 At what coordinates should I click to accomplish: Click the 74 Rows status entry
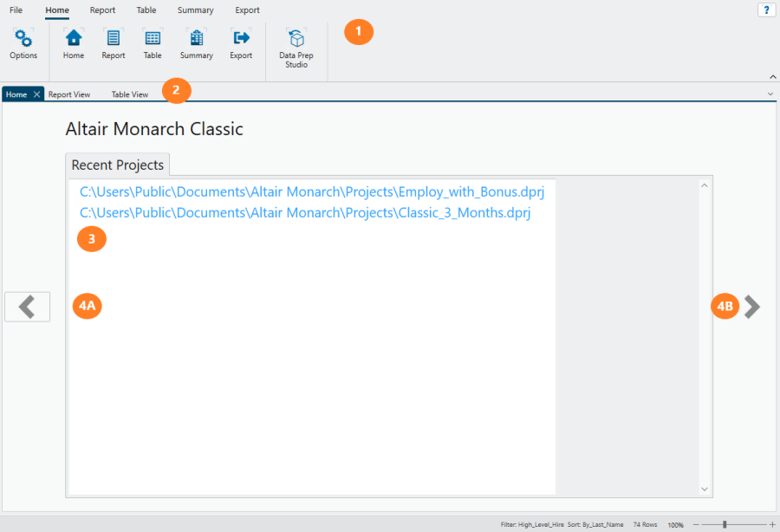tap(645, 524)
